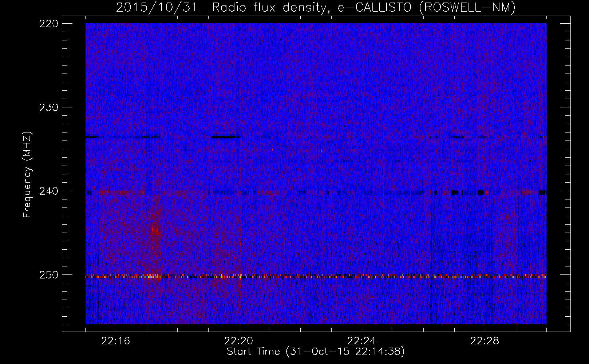Click the 220 frequency tick label

pos(49,24)
